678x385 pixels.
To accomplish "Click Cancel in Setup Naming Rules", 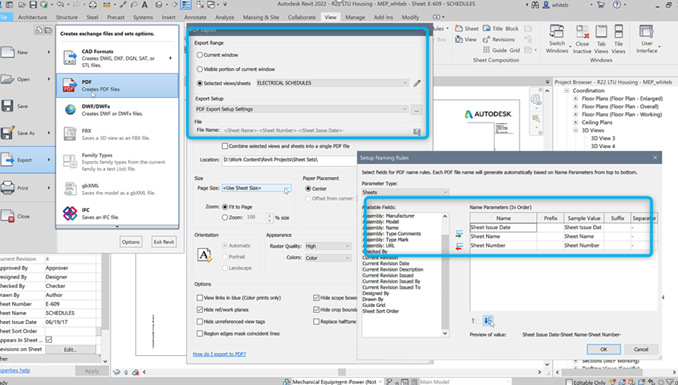I will pyautogui.click(x=641, y=350).
